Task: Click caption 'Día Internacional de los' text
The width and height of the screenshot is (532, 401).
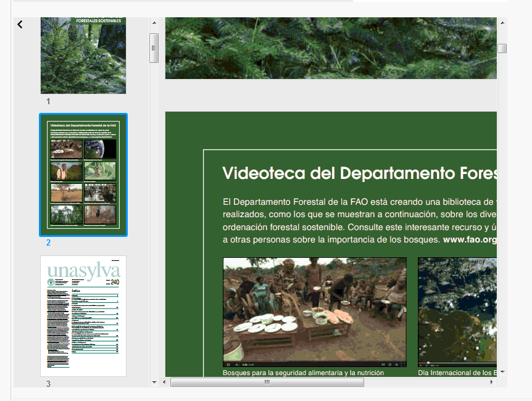Action: pos(457,373)
